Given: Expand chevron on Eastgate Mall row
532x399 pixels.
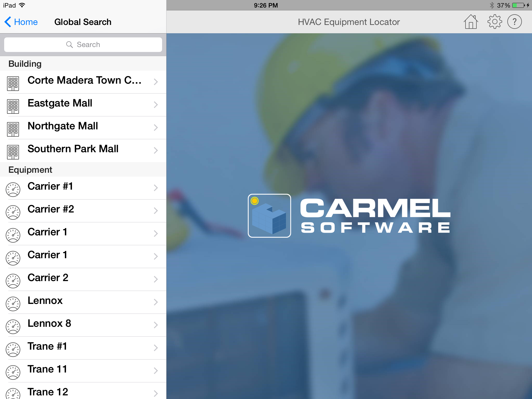Looking at the screenshot, I should 156,105.
